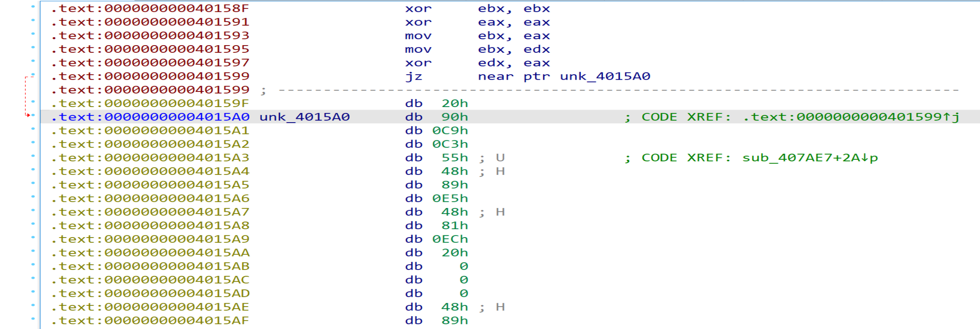This screenshot has width=980, height=329.
Task: Click the red jump arrow head at 4015A0
Action: pyautogui.click(x=27, y=115)
